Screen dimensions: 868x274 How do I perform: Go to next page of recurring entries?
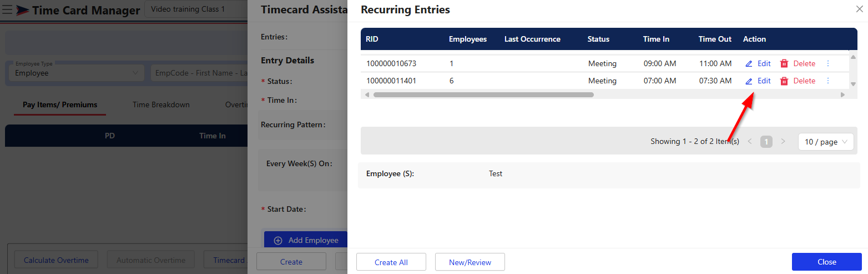click(x=783, y=142)
